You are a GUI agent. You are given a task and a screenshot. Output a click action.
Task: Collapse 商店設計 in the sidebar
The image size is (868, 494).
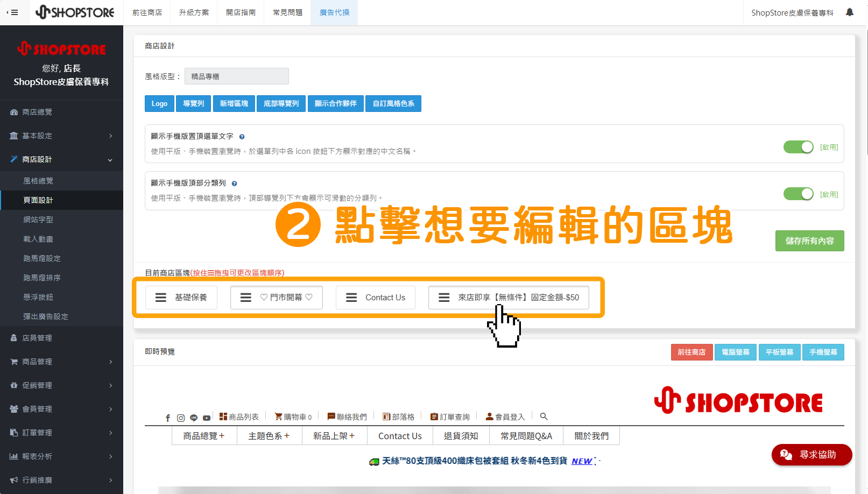pyautogui.click(x=61, y=159)
